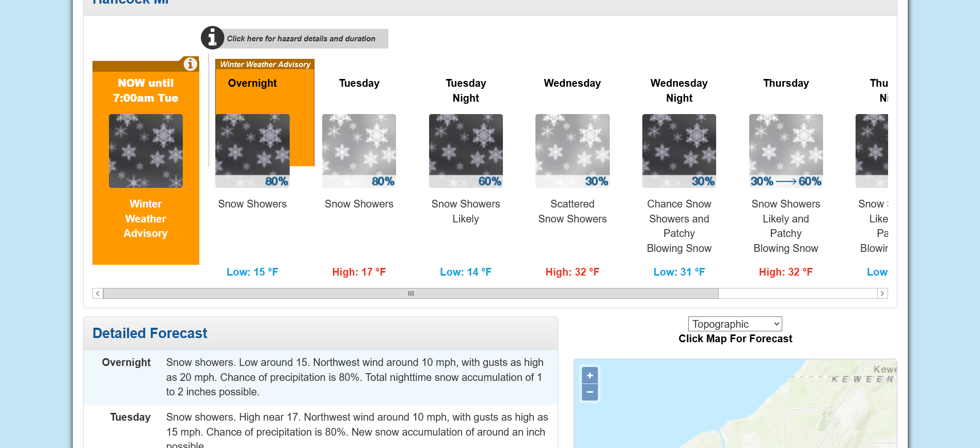The image size is (980, 448).
Task: Zoom in on the forecast map
Action: click(590, 375)
